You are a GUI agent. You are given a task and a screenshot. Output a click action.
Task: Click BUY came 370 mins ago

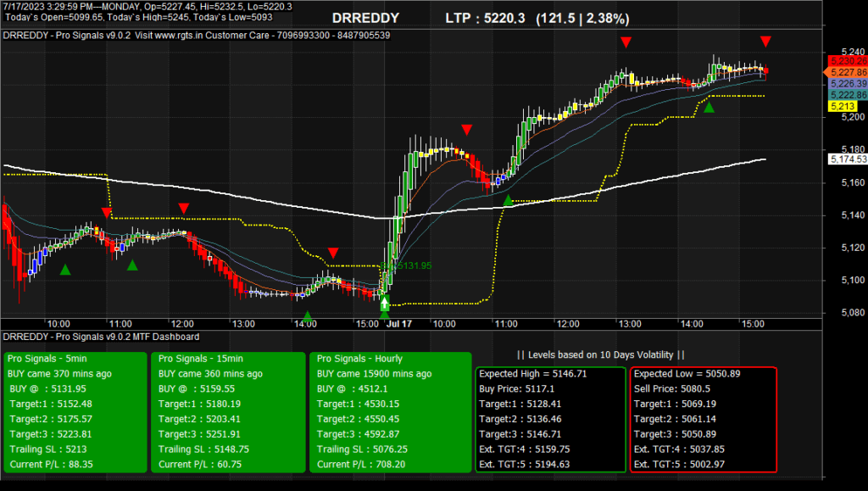click(x=60, y=374)
